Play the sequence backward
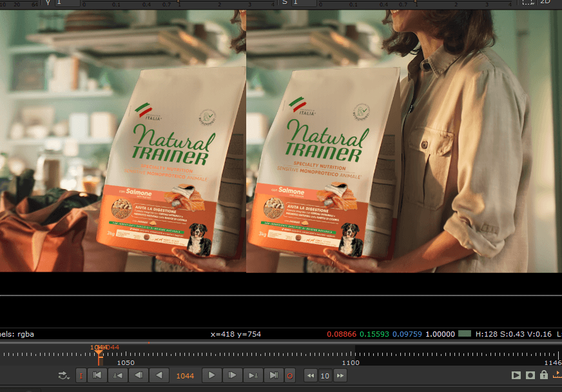The height and width of the screenshot is (392, 562). [159, 375]
